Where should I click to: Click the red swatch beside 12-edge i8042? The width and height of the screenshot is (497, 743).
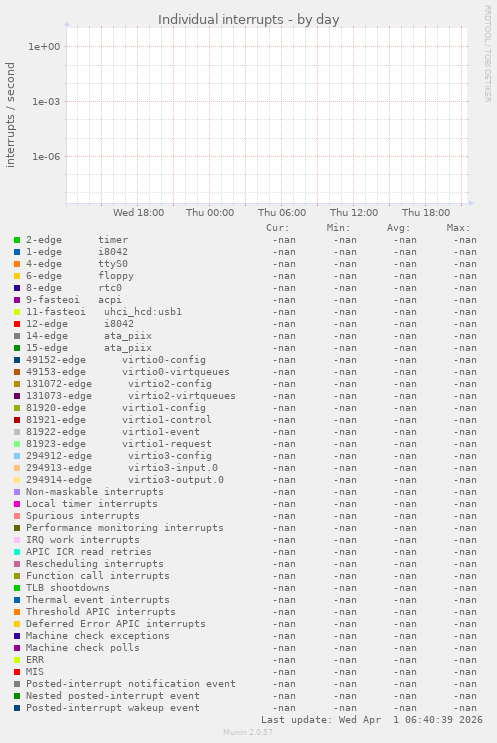click(x=17, y=324)
